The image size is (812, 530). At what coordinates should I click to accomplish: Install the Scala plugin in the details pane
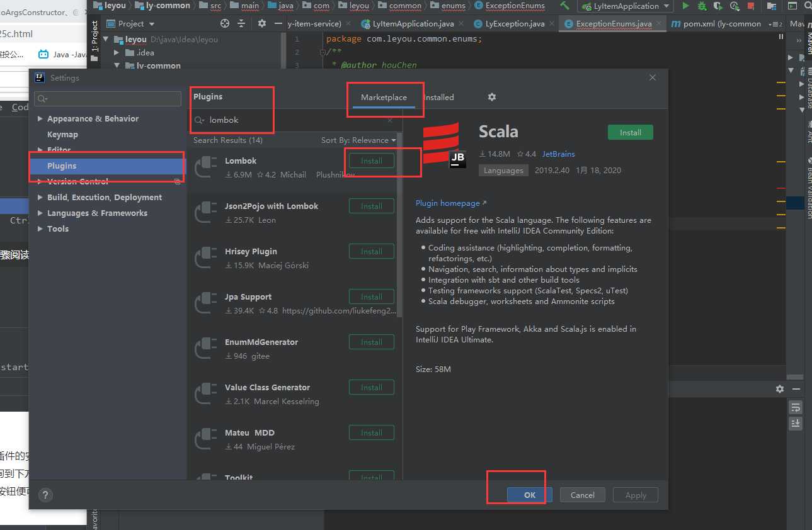[631, 132]
